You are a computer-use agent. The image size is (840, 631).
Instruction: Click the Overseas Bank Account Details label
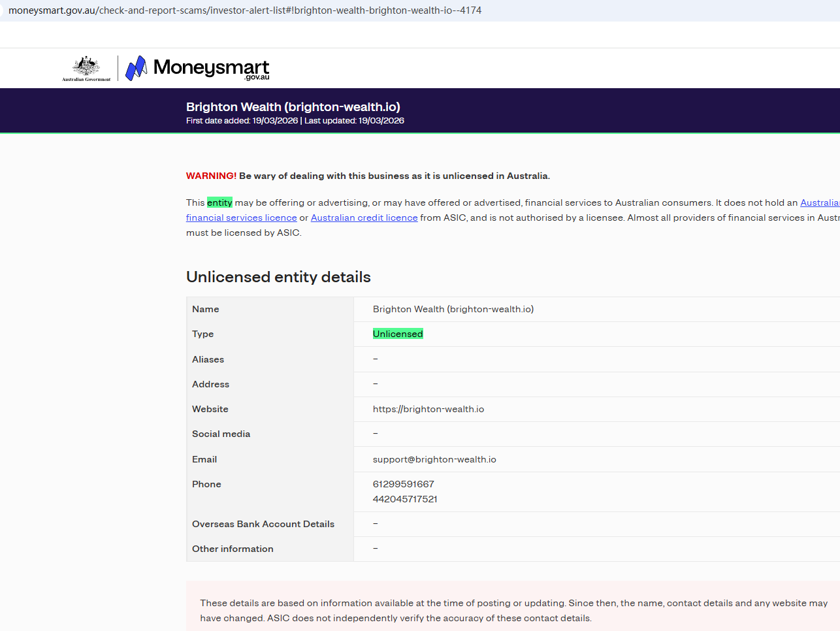[x=263, y=524]
